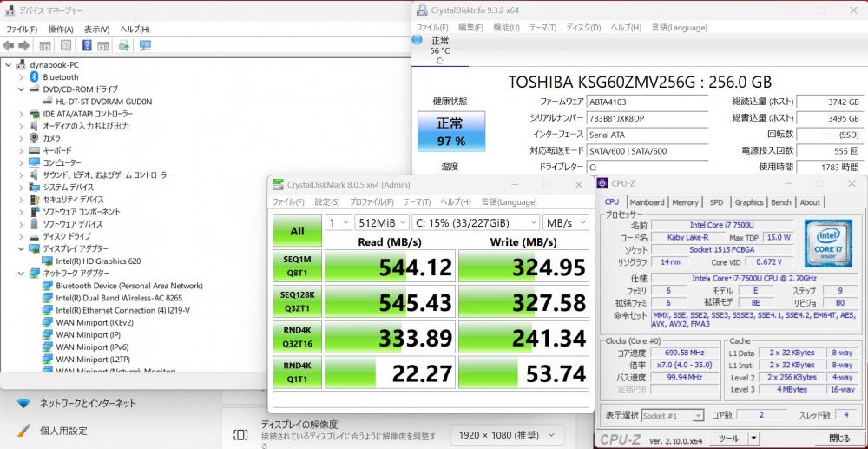Click the RND4K Q1T1 test button
The height and width of the screenshot is (449, 868).
[x=297, y=372]
